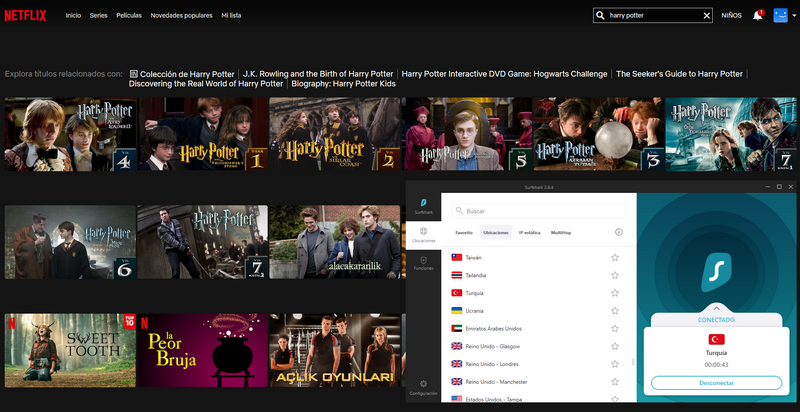The width and height of the screenshot is (800, 412).
Task: Open Funciones in Surfshark sidebar
Action: coord(423,263)
